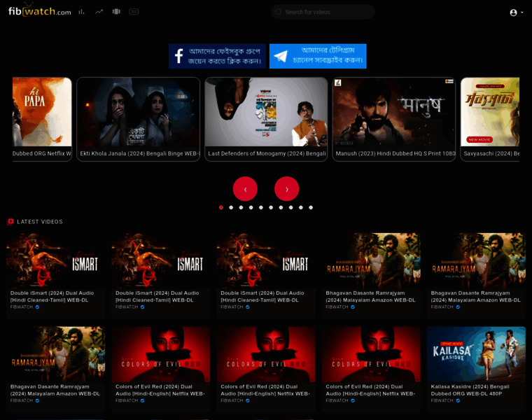The width and height of the screenshot is (532, 420).
Task: Click the verified badge under Kailasa Kasidre
Action: [x=458, y=400]
